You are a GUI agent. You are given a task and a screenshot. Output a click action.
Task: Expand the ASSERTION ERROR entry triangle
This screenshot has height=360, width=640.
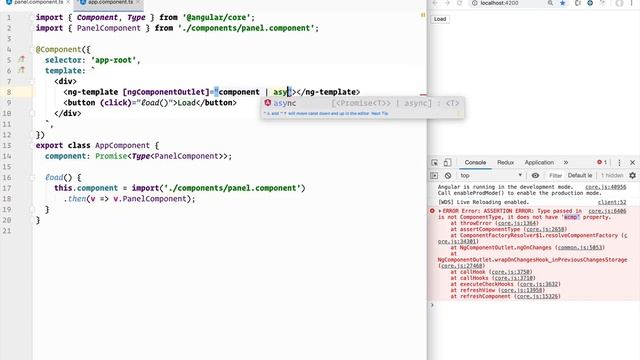pos(440,211)
